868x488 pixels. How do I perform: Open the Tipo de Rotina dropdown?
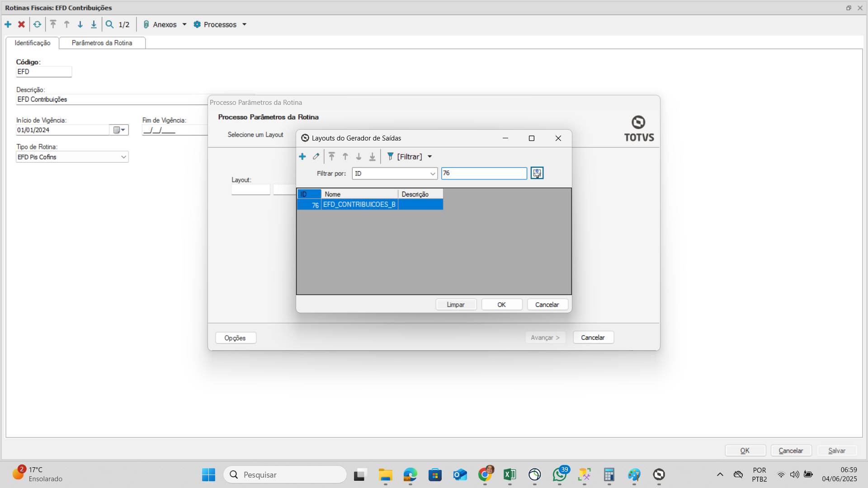coord(123,157)
